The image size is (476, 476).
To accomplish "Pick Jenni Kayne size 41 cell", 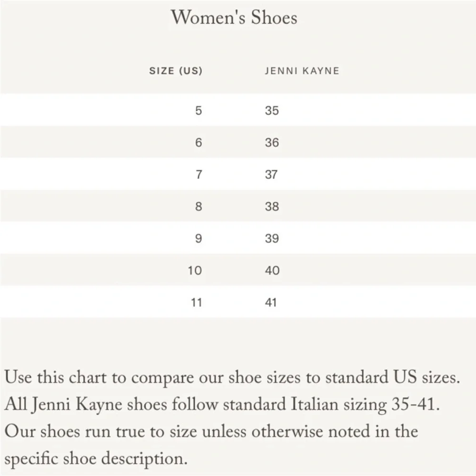I will 271,302.
